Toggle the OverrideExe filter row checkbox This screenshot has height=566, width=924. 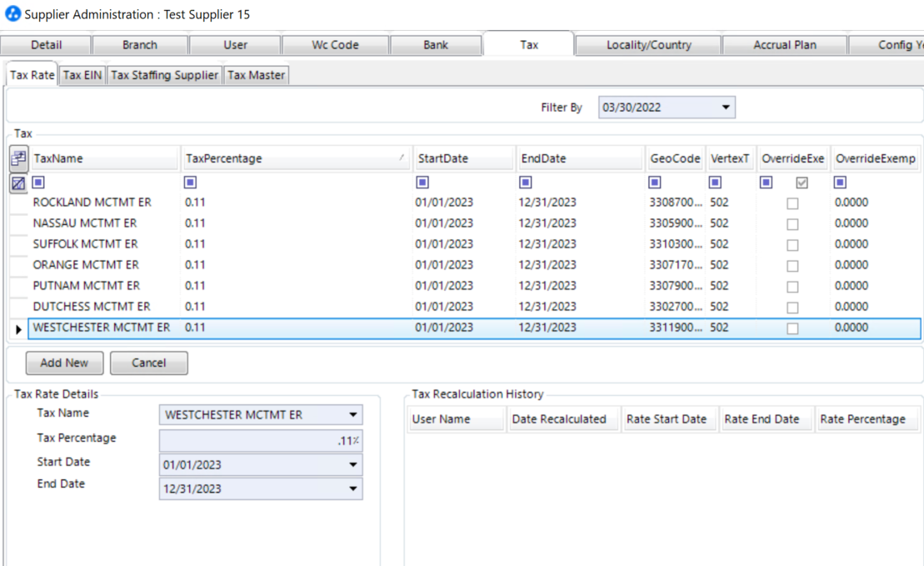[x=802, y=183]
